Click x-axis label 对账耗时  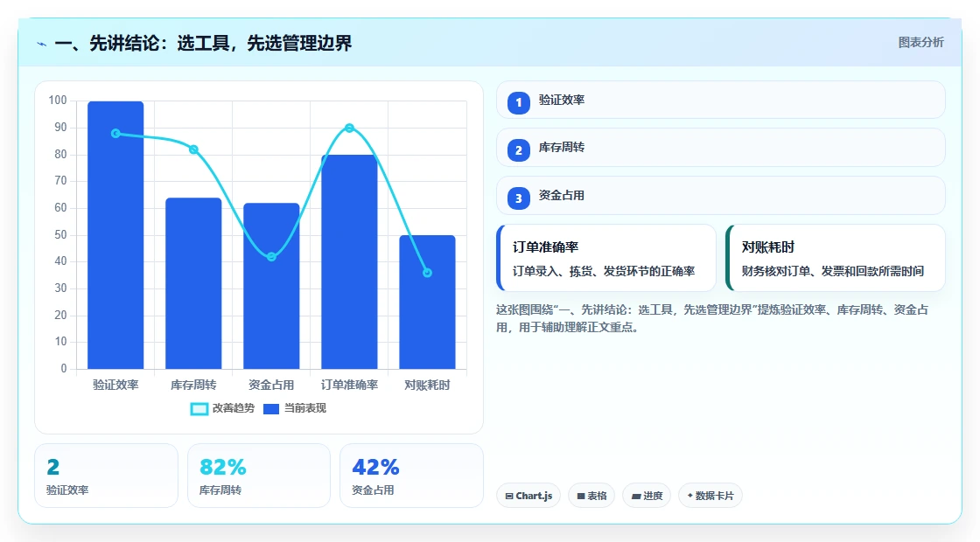click(x=428, y=385)
